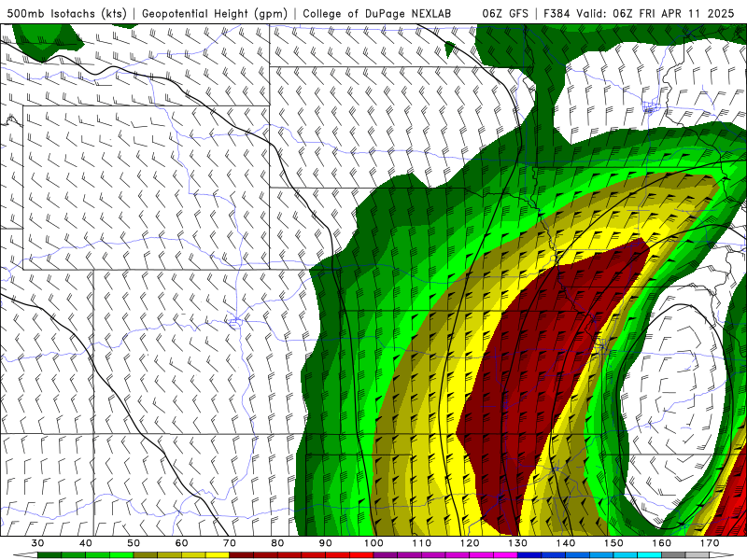Select the olive 50-55 kt legend swatch

pyautogui.click(x=146, y=555)
